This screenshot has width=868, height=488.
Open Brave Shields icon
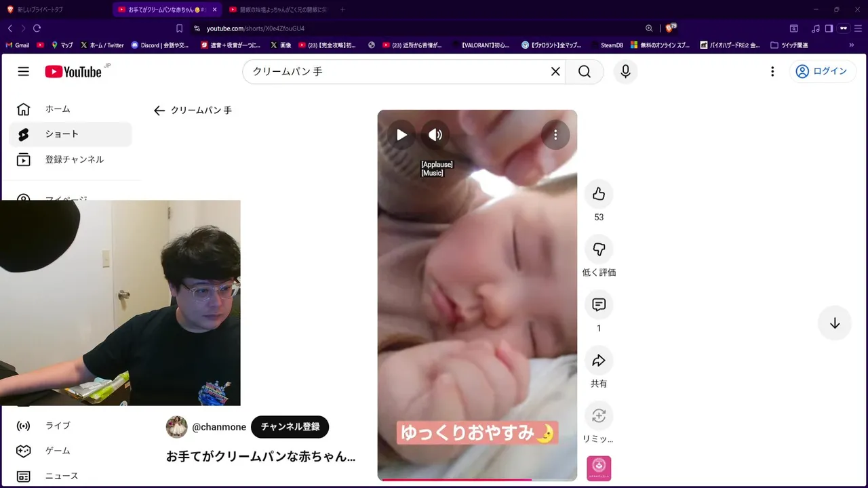click(x=671, y=28)
